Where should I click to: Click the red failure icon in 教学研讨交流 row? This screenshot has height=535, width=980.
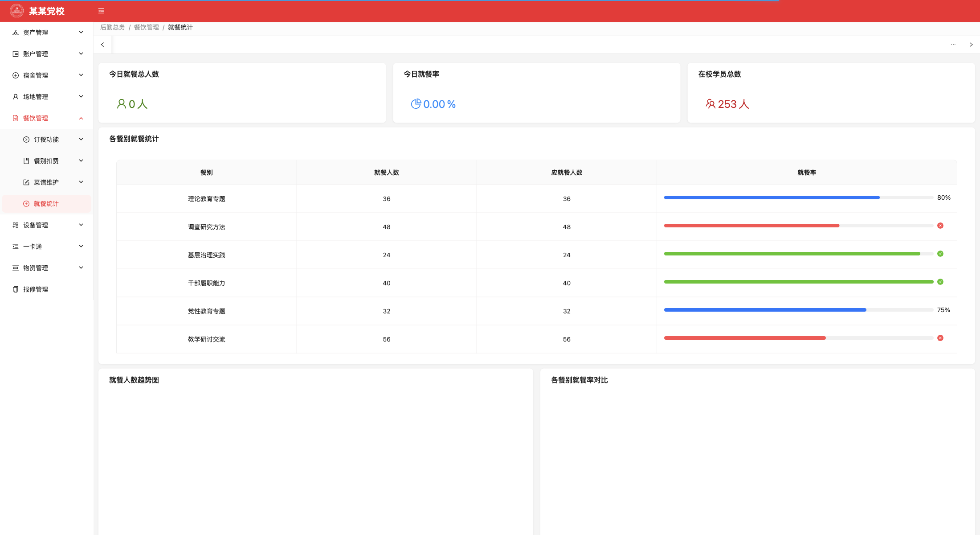(x=940, y=338)
